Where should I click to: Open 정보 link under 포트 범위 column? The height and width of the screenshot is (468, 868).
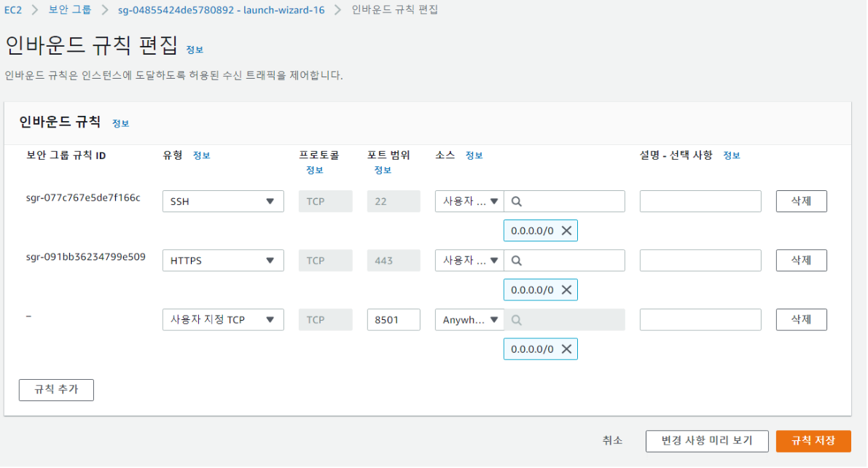(x=383, y=171)
